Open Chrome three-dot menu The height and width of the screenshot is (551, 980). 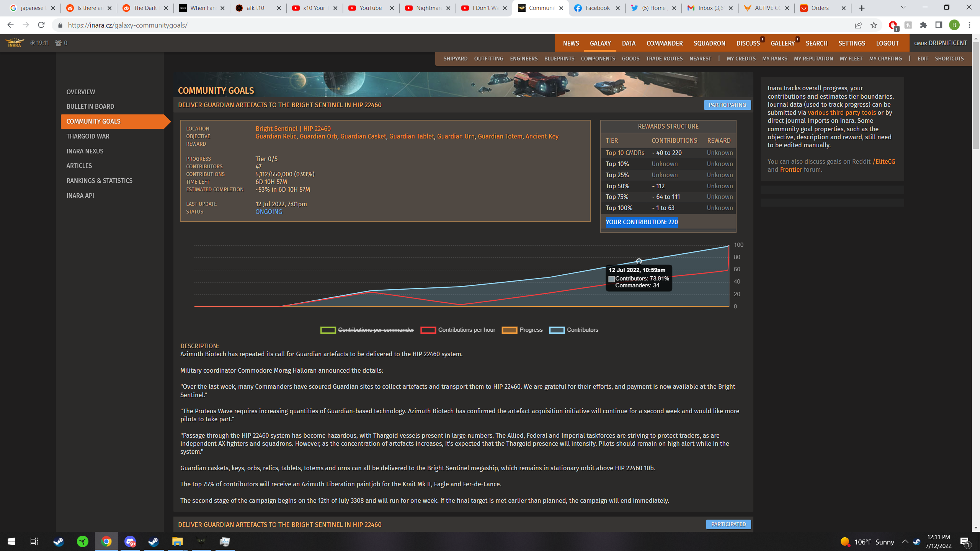(970, 25)
